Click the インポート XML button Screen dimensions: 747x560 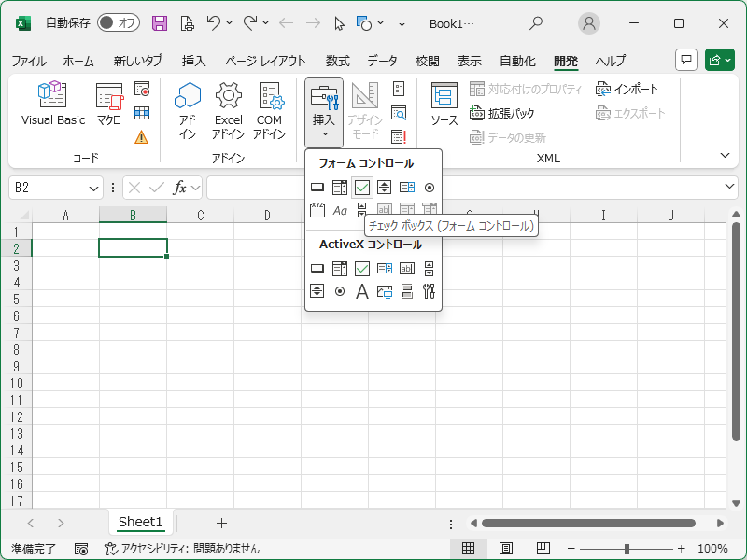(x=627, y=89)
